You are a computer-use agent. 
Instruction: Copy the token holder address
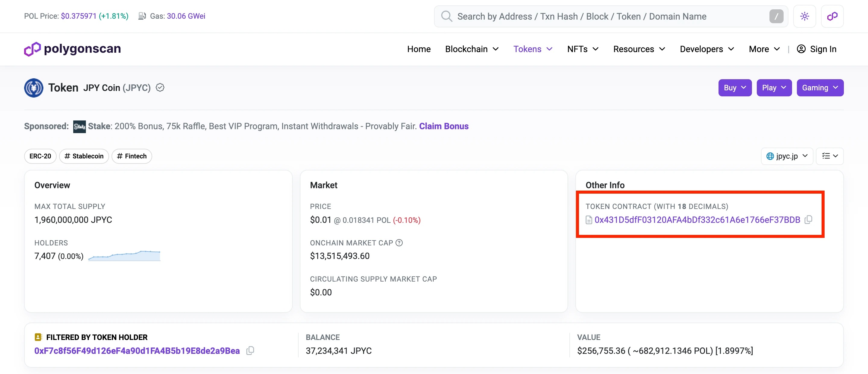click(x=250, y=351)
